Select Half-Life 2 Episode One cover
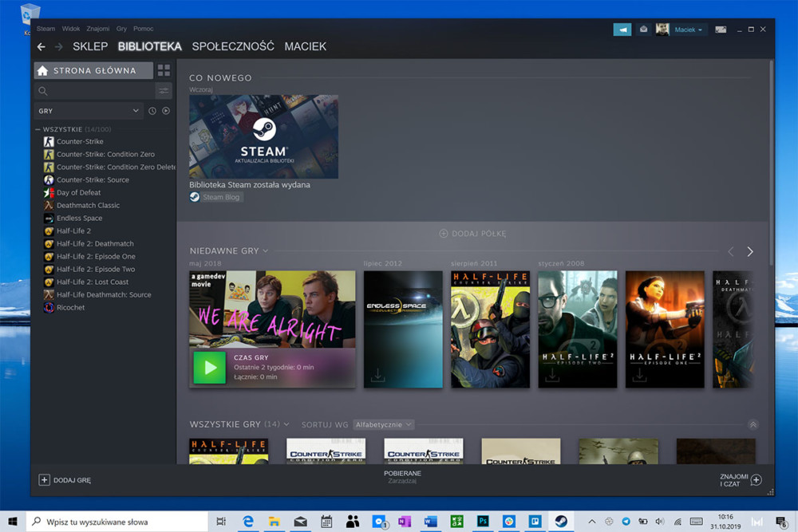Viewport: 798px width, 532px height. pos(665,329)
